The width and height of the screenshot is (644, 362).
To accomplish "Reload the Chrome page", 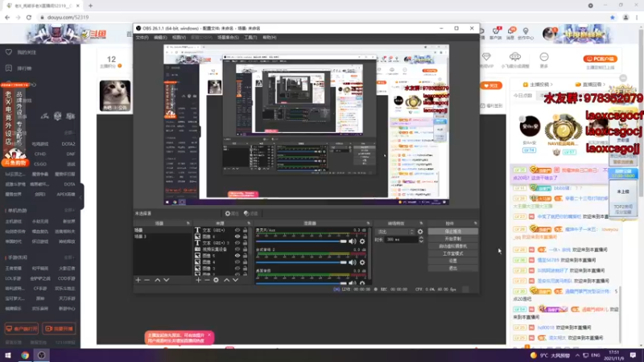I will [x=29, y=17].
